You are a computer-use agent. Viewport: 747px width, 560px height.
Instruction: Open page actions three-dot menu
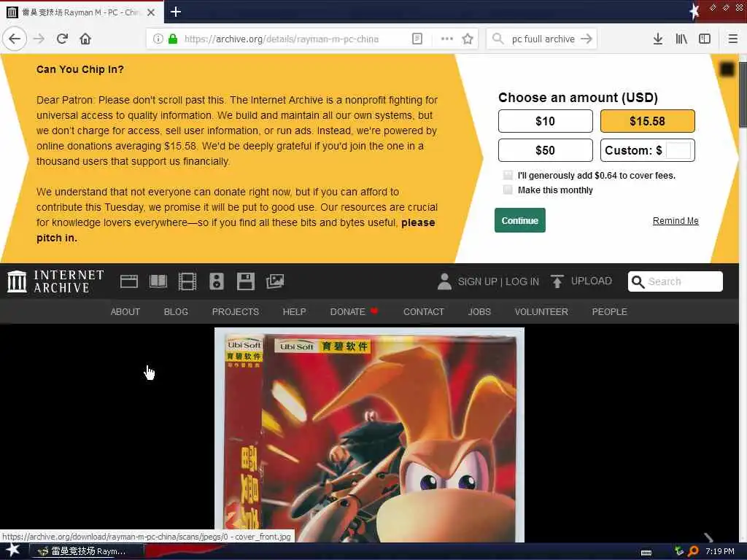click(447, 39)
